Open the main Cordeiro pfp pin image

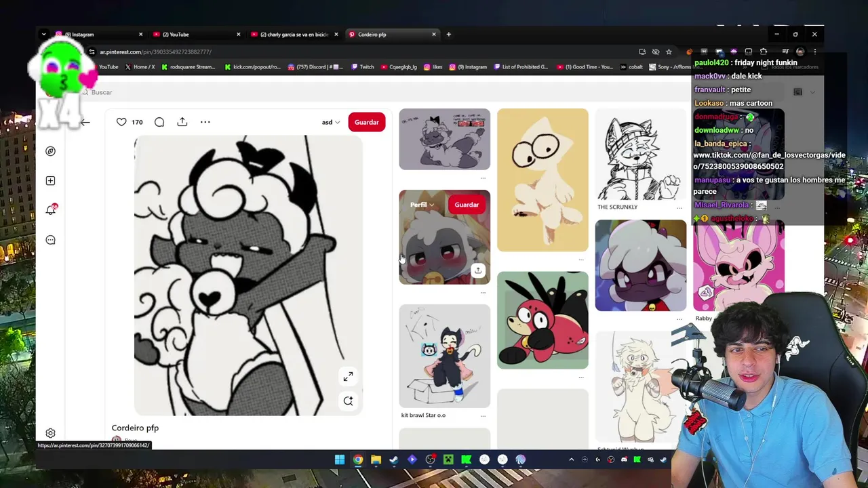(x=248, y=275)
